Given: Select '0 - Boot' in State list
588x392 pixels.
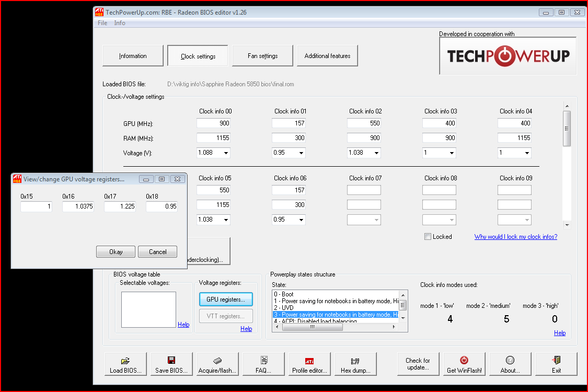Looking at the screenshot, I should click(x=336, y=294).
